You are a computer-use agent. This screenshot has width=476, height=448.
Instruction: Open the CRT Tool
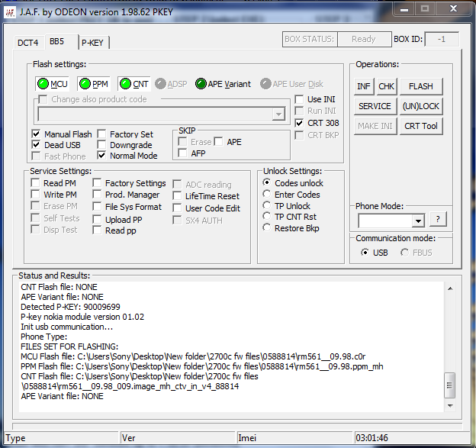421,126
